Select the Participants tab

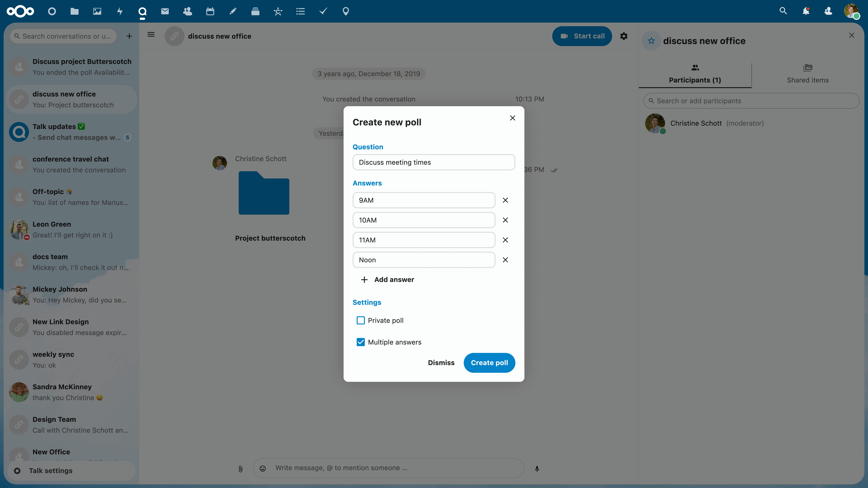pyautogui.click(x=695, y=74)
